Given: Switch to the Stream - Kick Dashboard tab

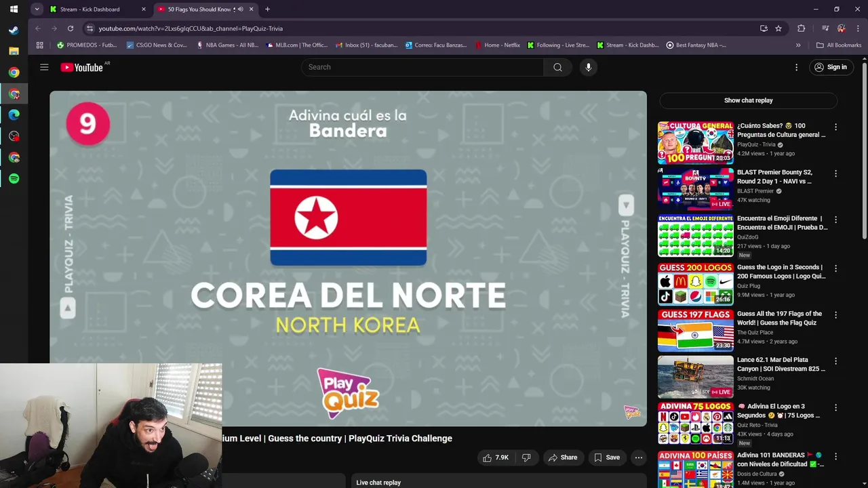Looking at the screenshot, I should [98, 9].
